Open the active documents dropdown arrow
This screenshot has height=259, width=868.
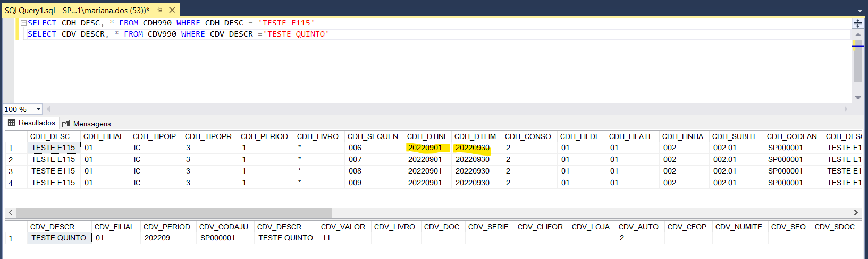860,10
